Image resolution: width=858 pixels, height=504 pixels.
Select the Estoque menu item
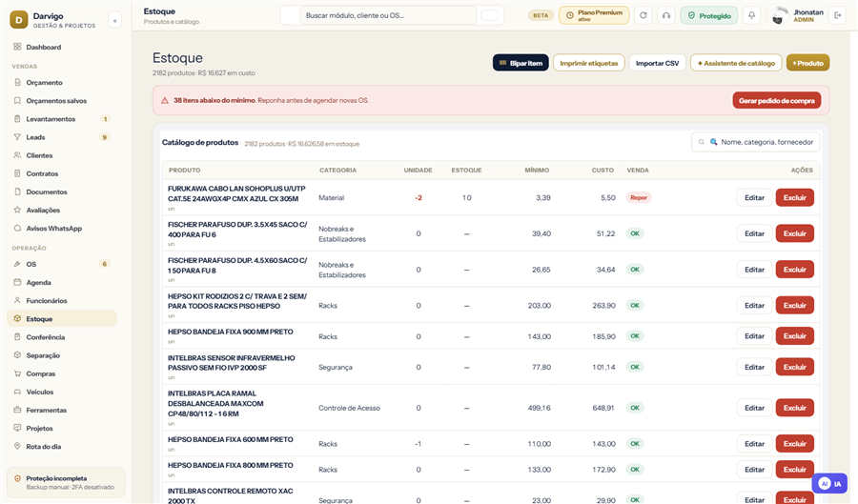coord(62,318)
